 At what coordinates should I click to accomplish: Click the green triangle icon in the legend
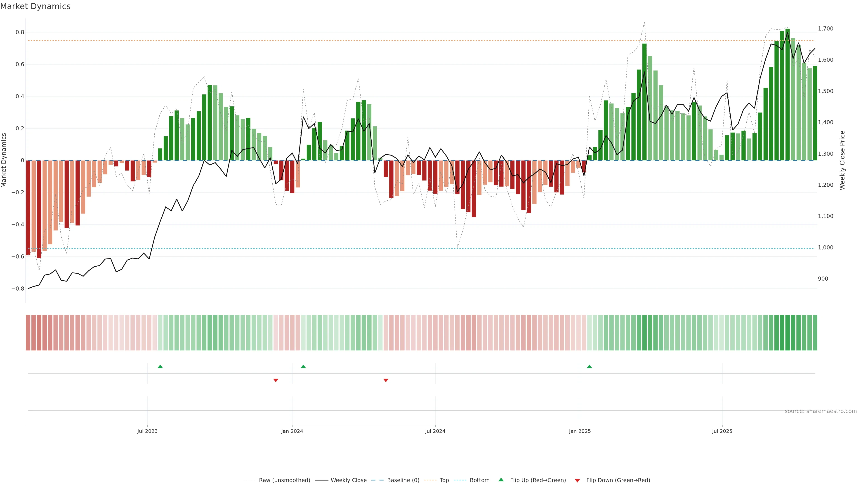pos(501,480)
